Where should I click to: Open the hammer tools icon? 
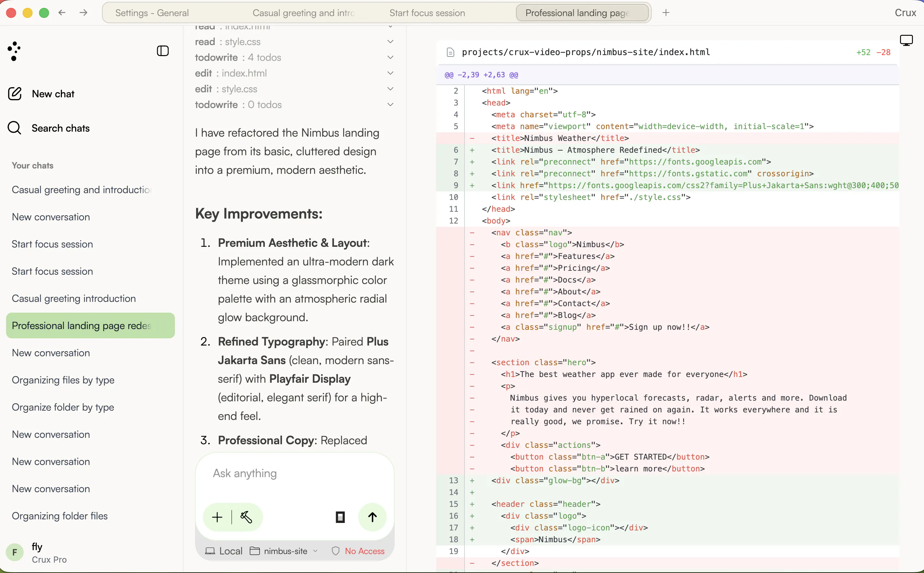point(246,517)
